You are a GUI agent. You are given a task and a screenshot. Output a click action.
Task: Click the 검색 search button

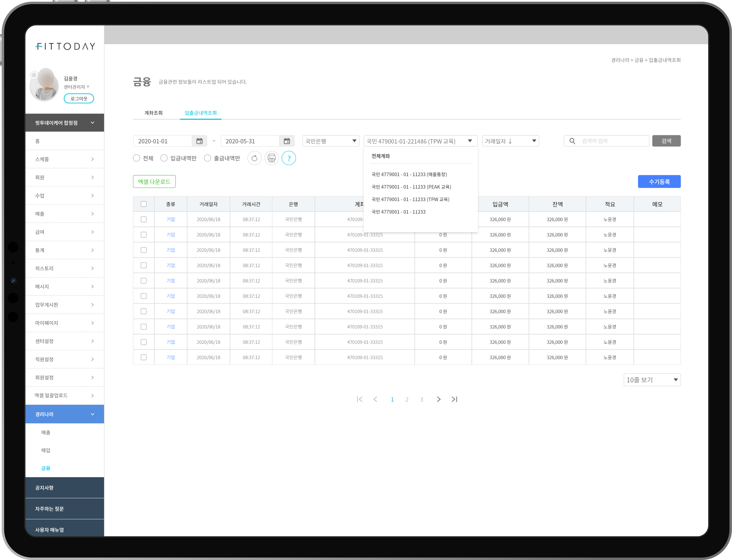666,141
